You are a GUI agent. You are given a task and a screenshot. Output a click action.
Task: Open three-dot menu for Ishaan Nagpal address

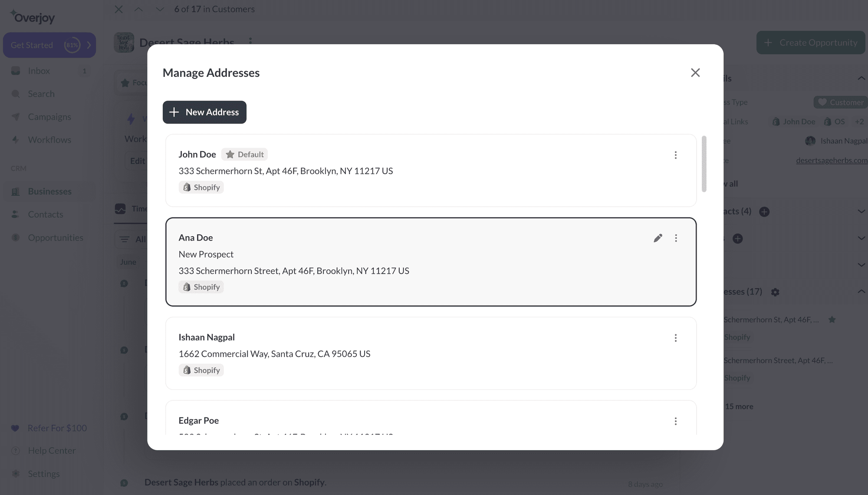click(x=675, y=338)
